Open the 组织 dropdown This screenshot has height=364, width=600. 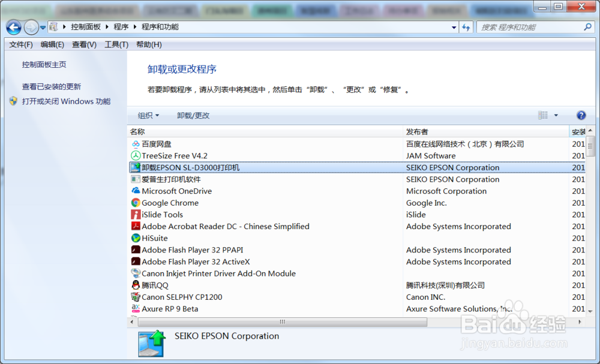(x=148, y=116)
